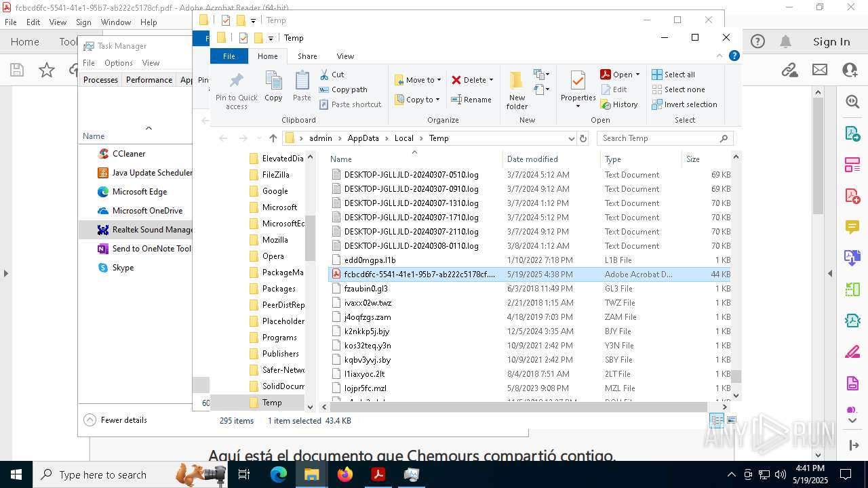Expand Open dropdown in ribbon
Screen dimensions: 868x488
(x=637, y=75)
